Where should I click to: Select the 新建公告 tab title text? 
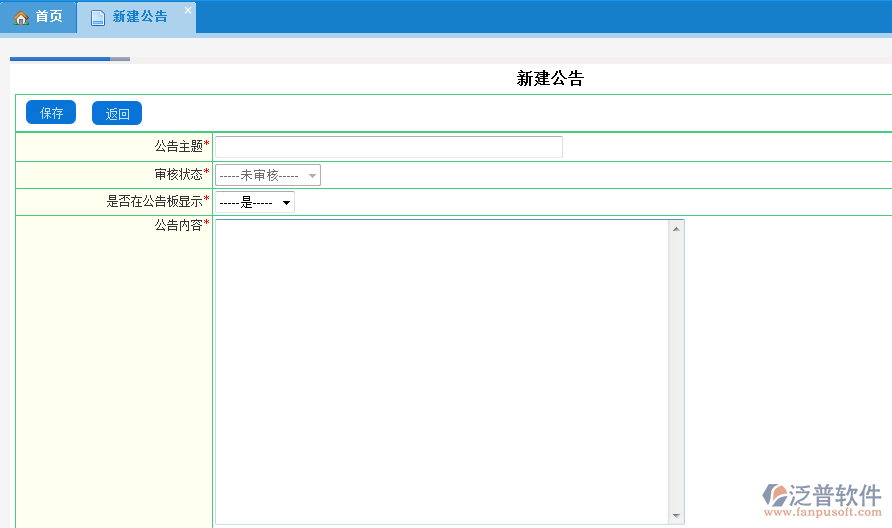[140, 17]
